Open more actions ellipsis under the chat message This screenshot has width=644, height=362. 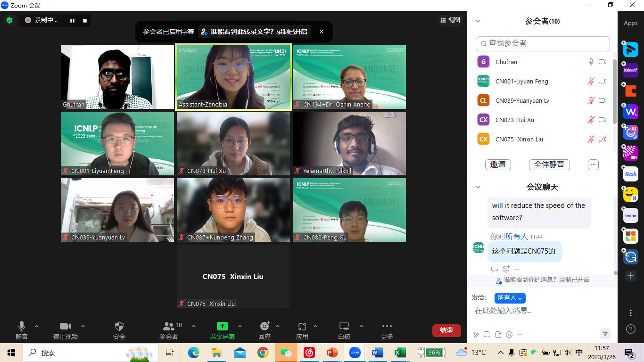(x=517, y=269)
